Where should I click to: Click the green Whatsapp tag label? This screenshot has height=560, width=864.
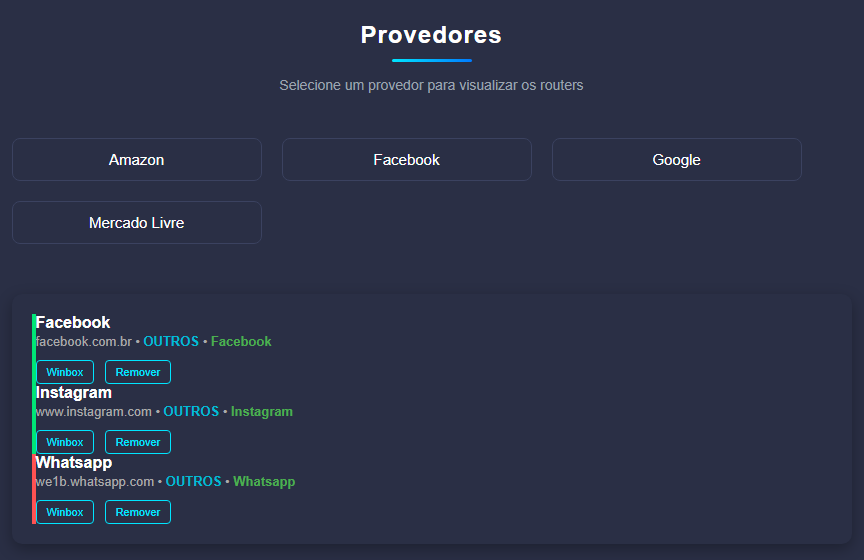point(264,481)
